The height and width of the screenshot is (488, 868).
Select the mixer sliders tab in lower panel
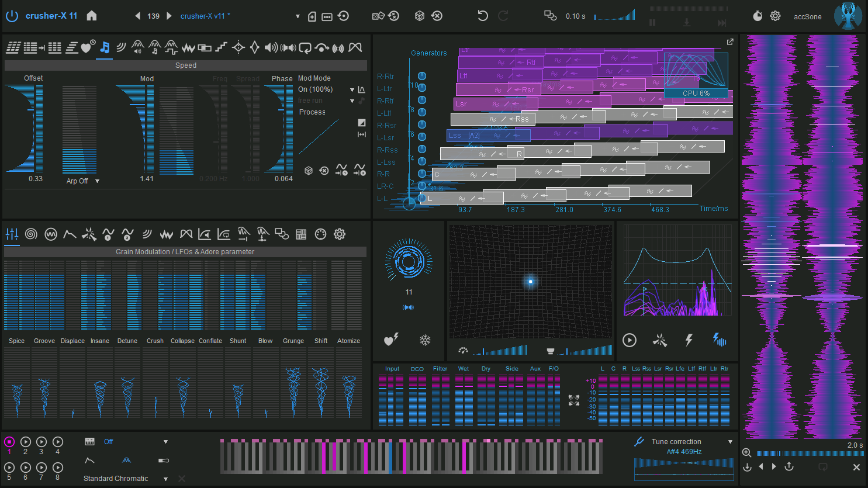pos(12,234)
